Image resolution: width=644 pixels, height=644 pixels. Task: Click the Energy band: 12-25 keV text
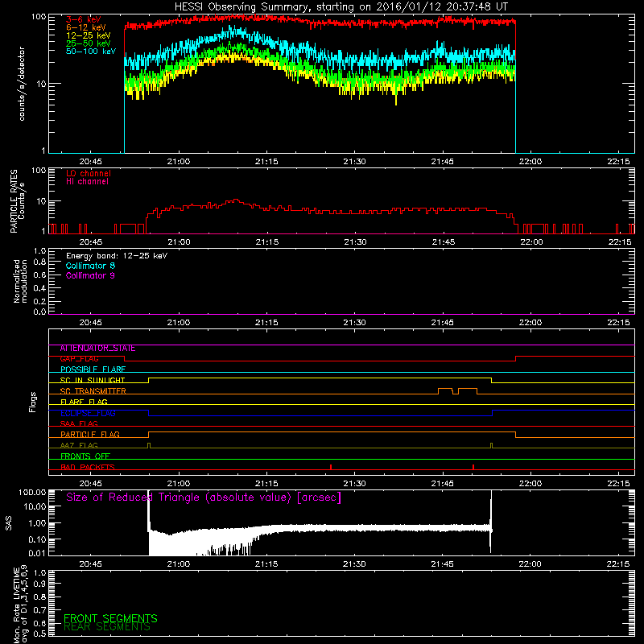pyautogui.click(x=117, y=256)
